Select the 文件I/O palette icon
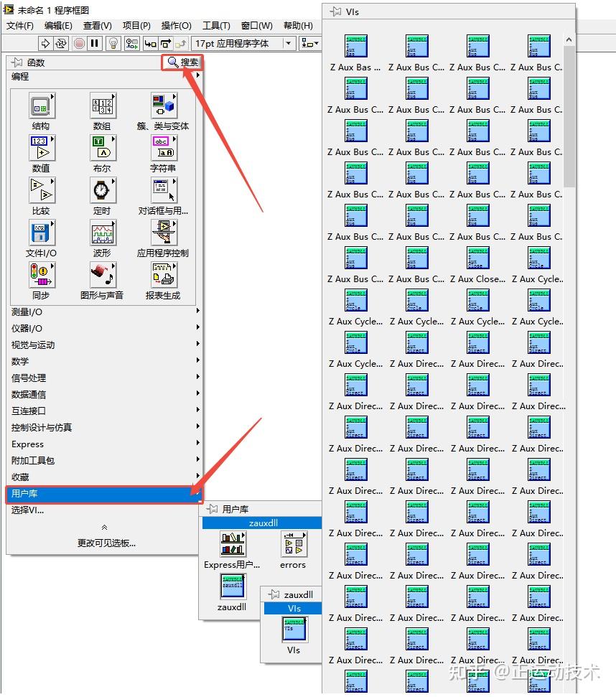This screenshot has width=616, height=697. (41, 233)
